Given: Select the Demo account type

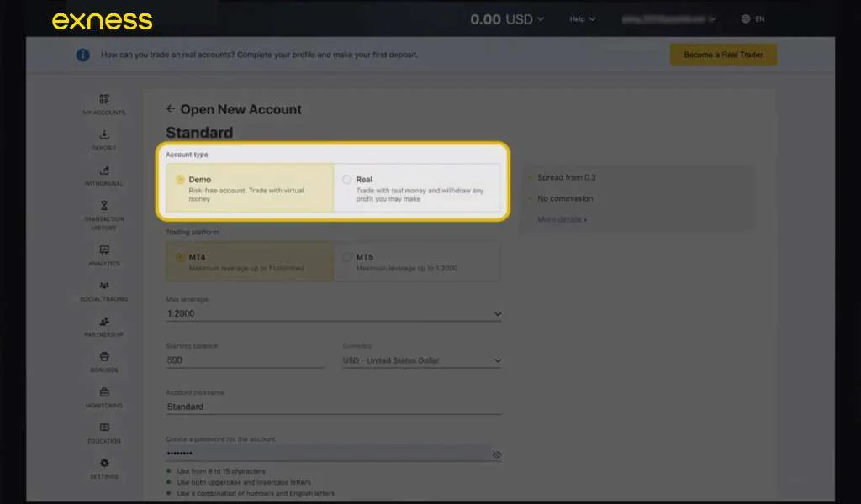Looking at the screenshot, I should (x=180, y=180).
